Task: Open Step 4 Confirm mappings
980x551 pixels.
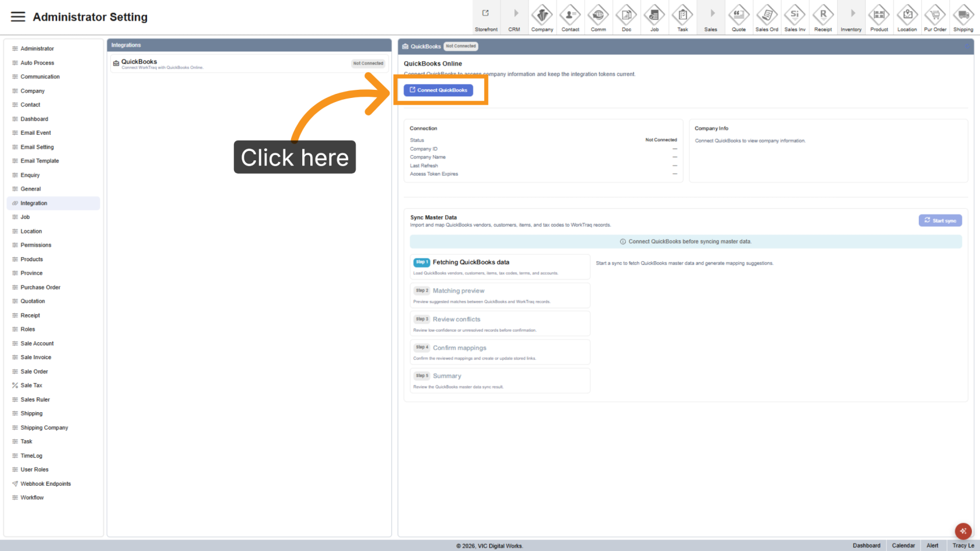Action: pyautogui.click(x=500, y=352)
